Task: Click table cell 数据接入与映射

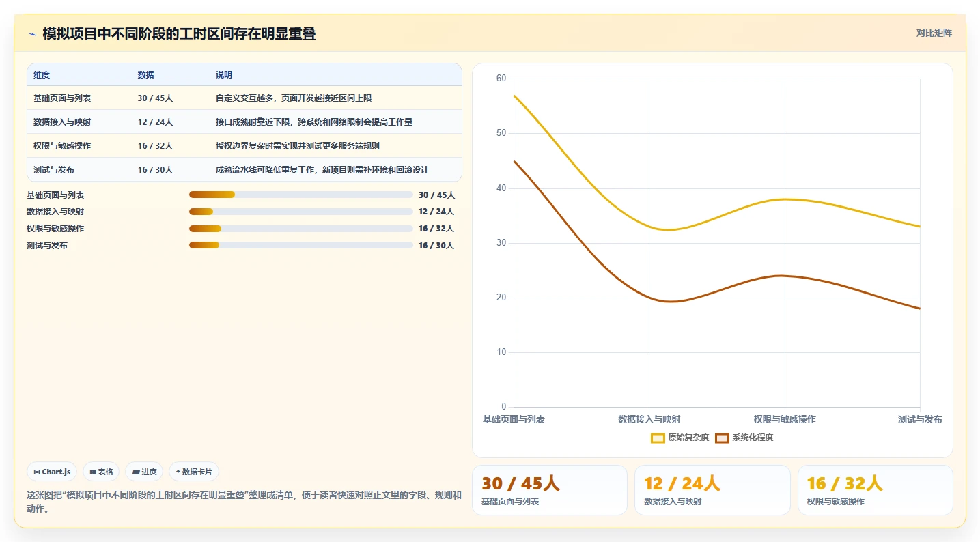Action: coord(62,122)
